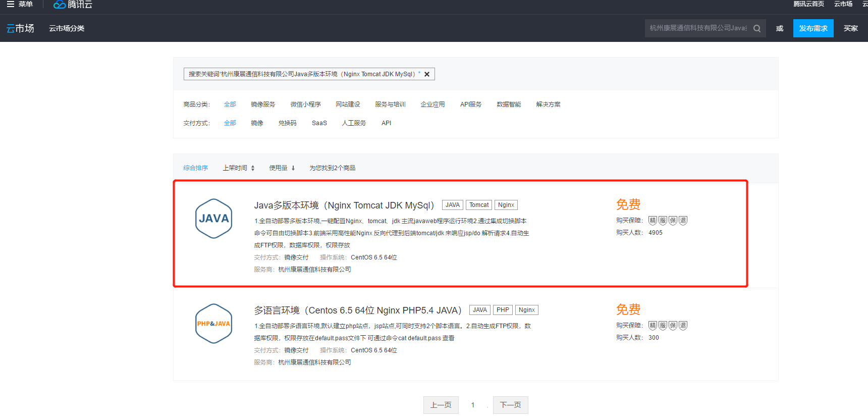Filter delivery method by 人工服务
The height and width of the screenshot is (420, 868).
coord(354,123)
